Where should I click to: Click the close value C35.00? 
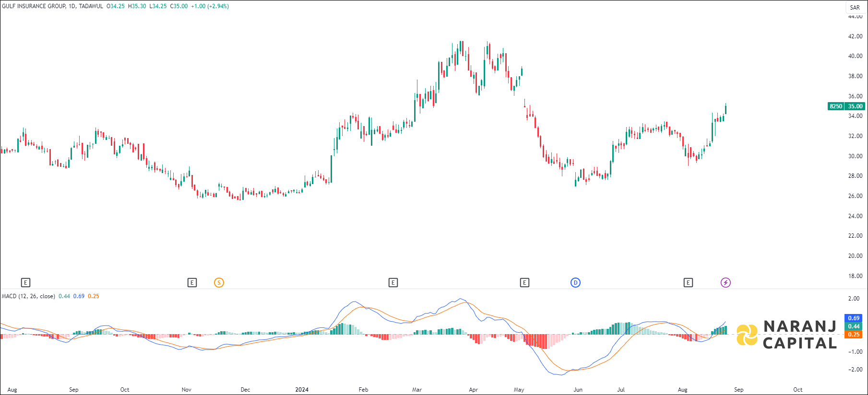point(179,6)
